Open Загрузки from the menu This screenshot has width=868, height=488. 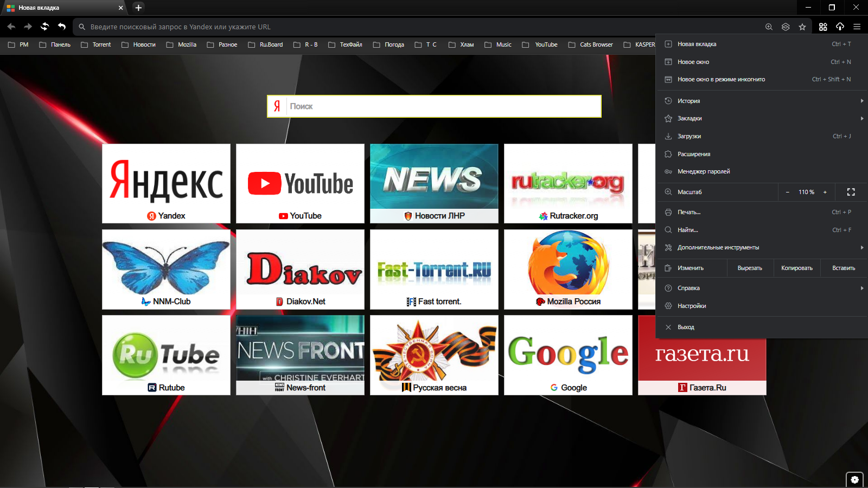pyautogui.click(x=762, y=136)
